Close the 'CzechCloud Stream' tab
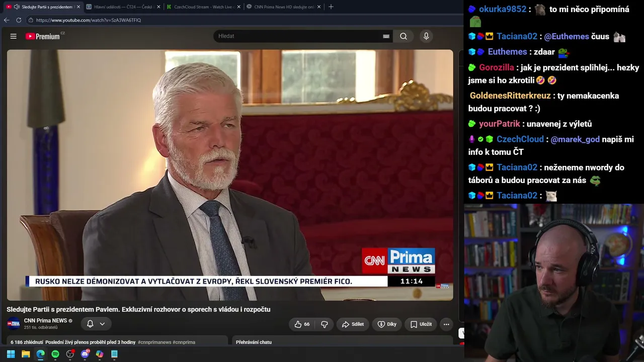This screenshot has width=644, height=362. pyautogui.click(x=238, y=7)
